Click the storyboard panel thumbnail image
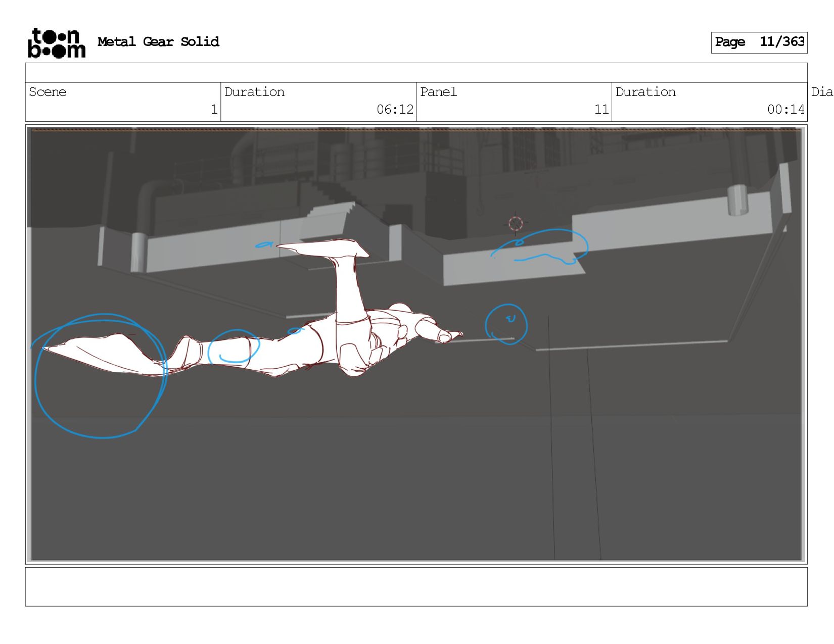 416,344
